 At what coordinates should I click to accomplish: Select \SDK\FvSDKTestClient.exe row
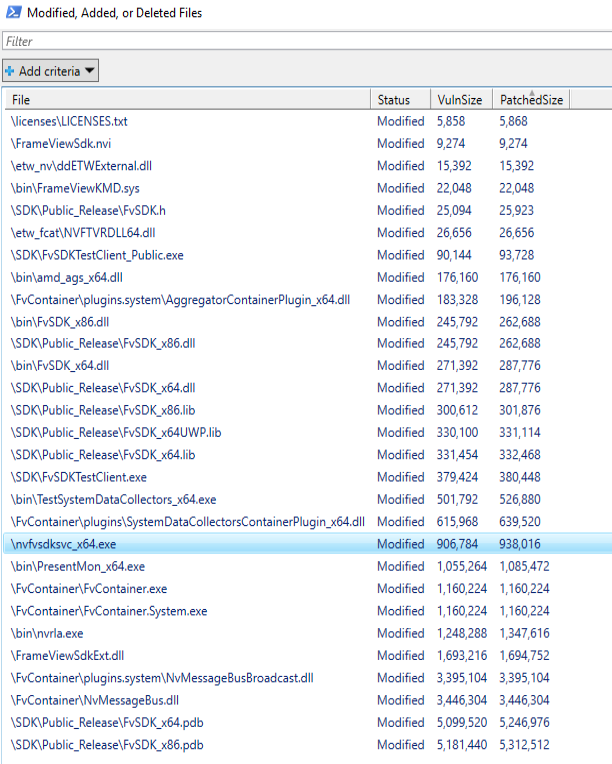click(x=308, y=478)
